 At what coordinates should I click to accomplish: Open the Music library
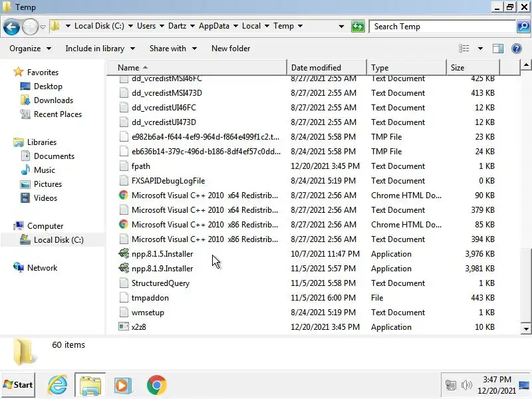[44, 170]
